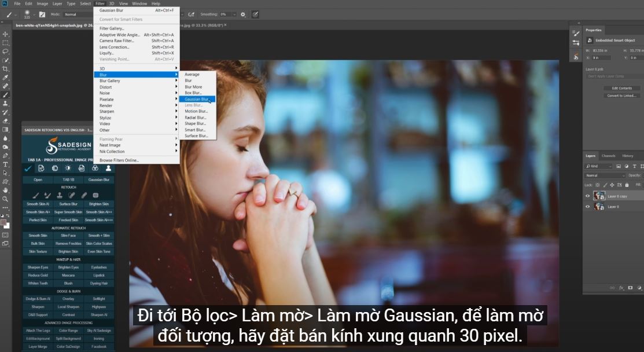Select the Hand tool
Image resolution: width=644 pixels, height=352 pixels.
[x=5, y=190]
